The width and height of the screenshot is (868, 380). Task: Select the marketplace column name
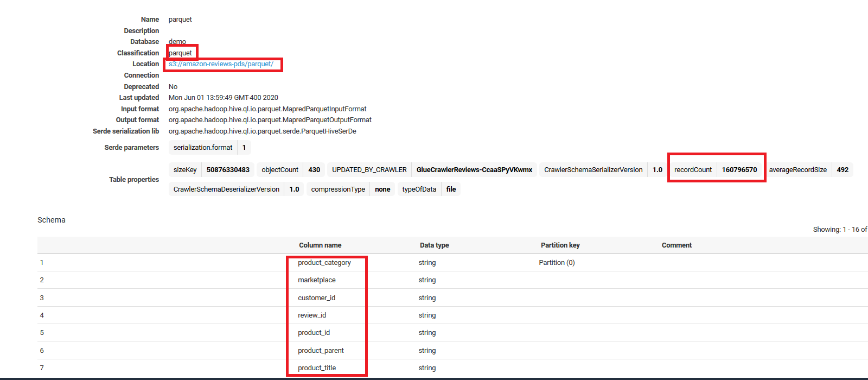point(316,280)
